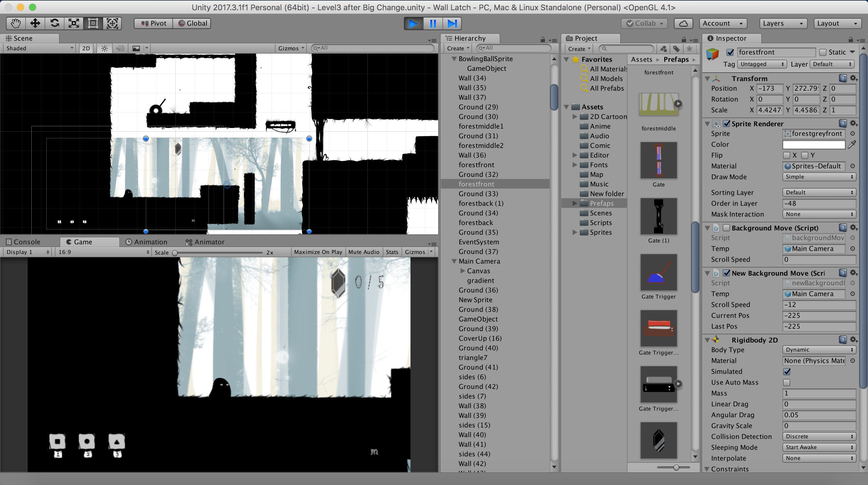Enable Background Move script checkbox
The image size is (868, 485).
[726, 228]
